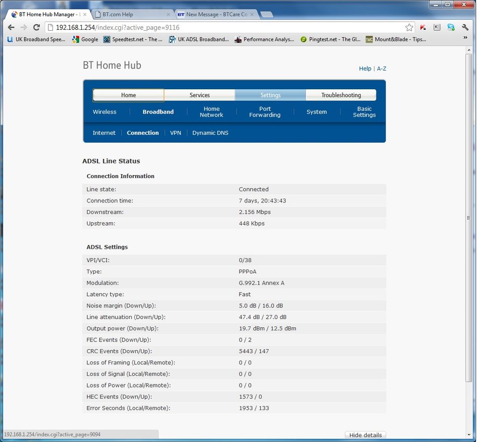
Task: Click the Type value PPPoA
Action: click(x=248, y=271)
